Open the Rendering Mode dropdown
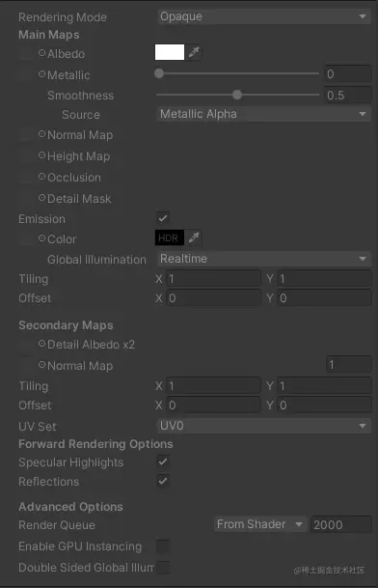The image size is (378, 588). tap(264, 16)
